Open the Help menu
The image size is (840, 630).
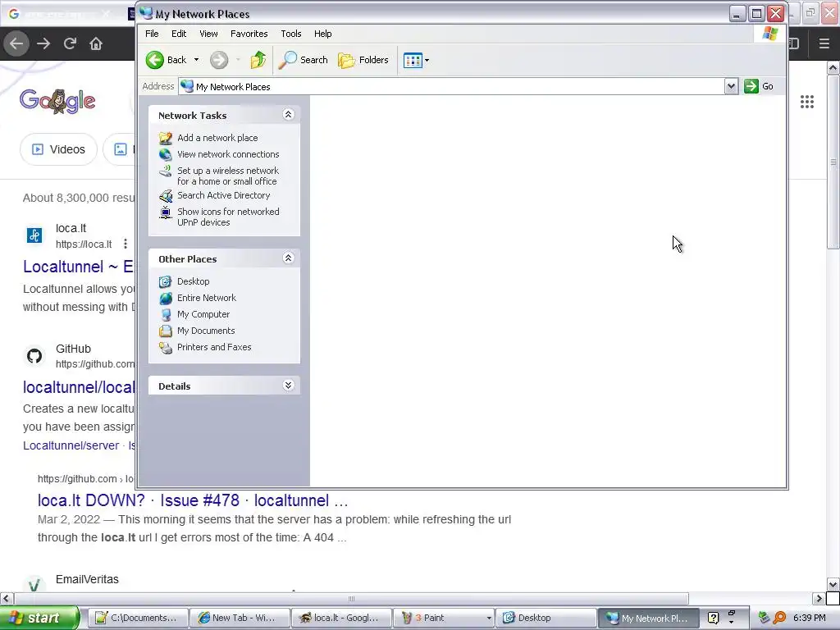coord(322,34)
